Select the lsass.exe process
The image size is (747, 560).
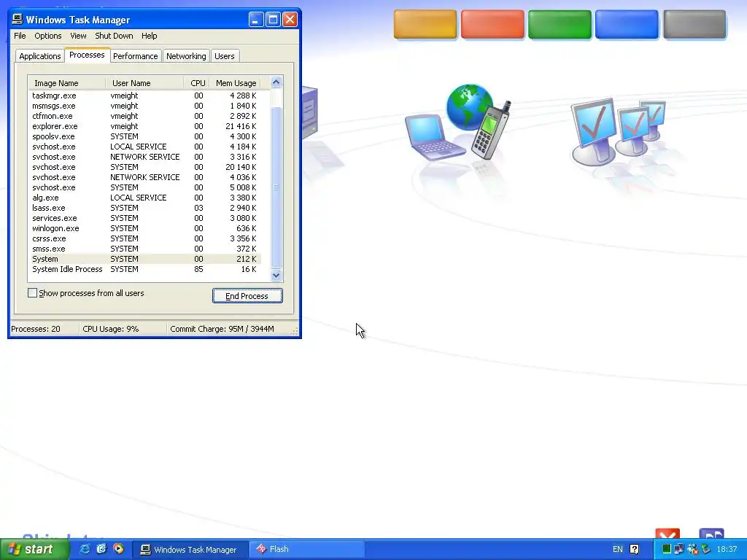tap(145, 208)
